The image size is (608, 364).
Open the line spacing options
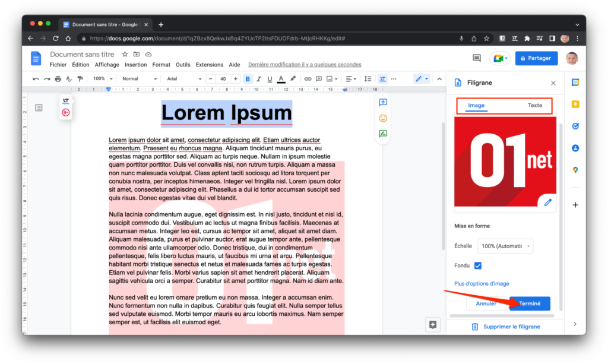coord(368,79)
